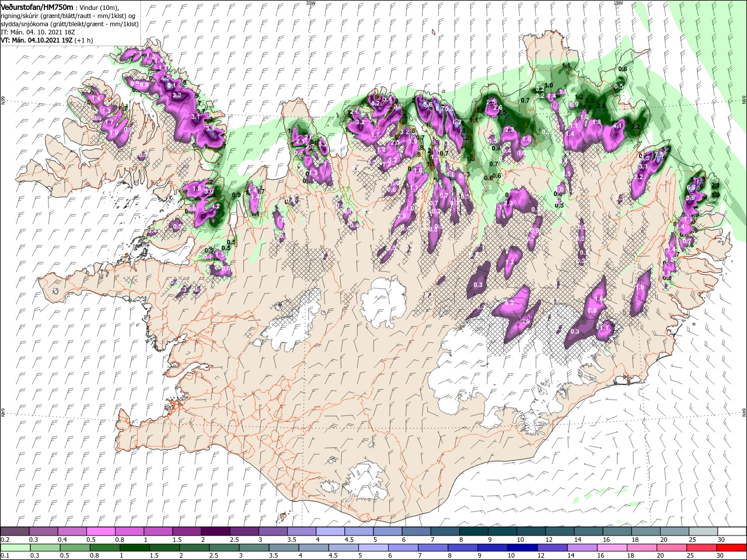Click the 'Vindur (10m)' header text

98,7
